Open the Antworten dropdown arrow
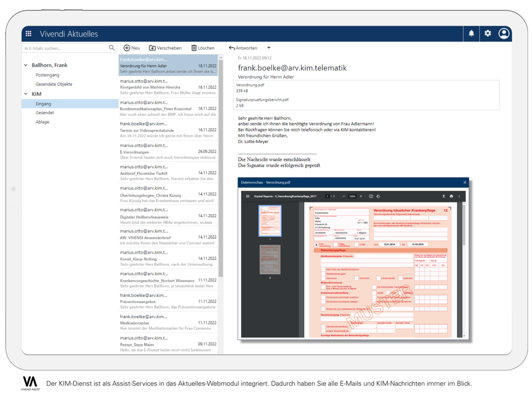 coord(269,48)
